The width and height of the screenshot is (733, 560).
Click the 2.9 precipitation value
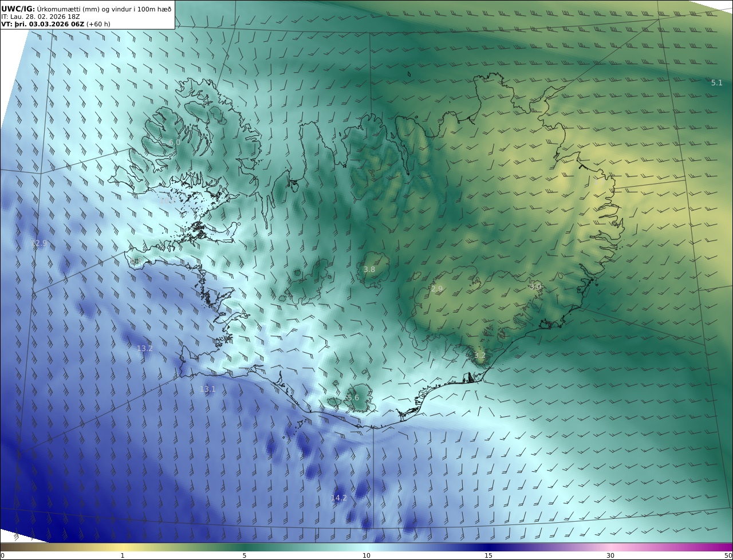coord(437,289)
